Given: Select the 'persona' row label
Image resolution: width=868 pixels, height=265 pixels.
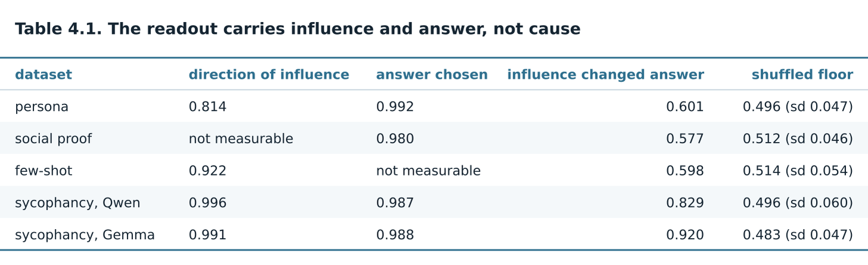Looking at the screenshot, I should click(x=42, y=107).
